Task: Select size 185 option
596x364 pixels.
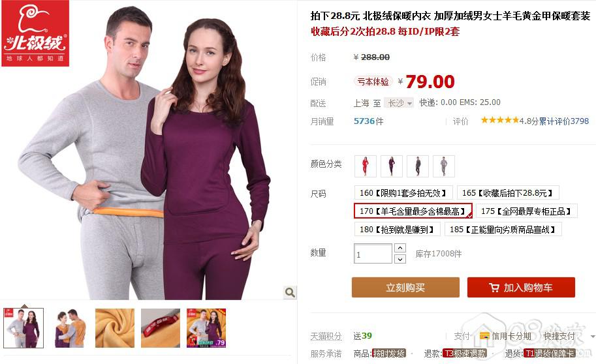Action: coord(503,229)
